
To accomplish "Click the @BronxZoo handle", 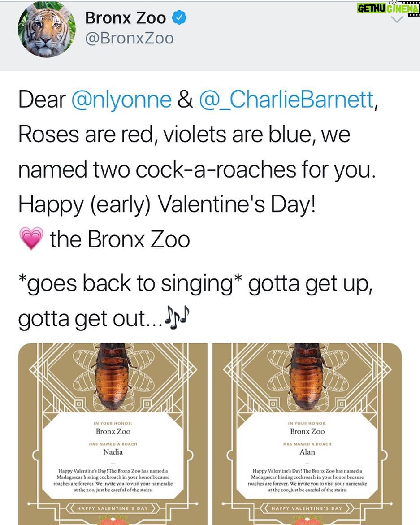I will [129, 38].
